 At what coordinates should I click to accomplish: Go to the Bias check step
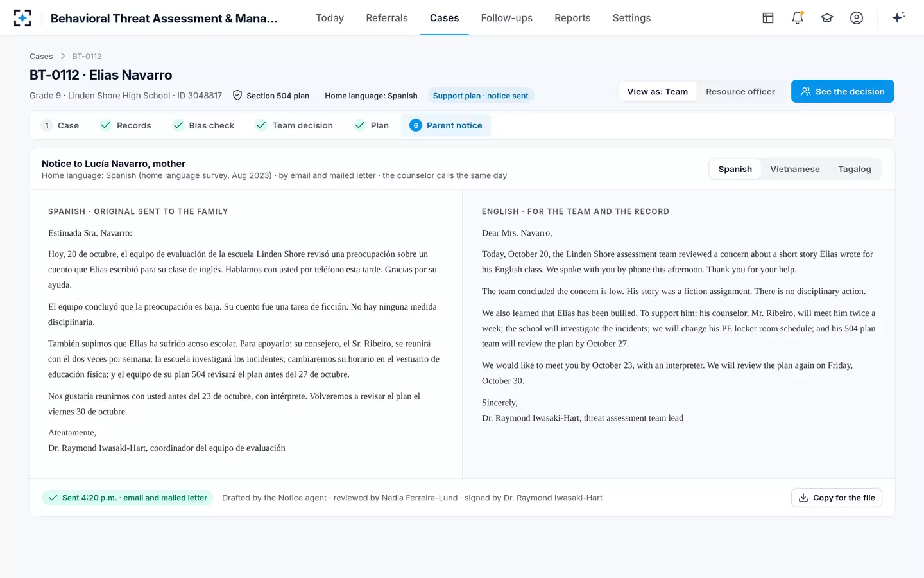tap(204, 125)
